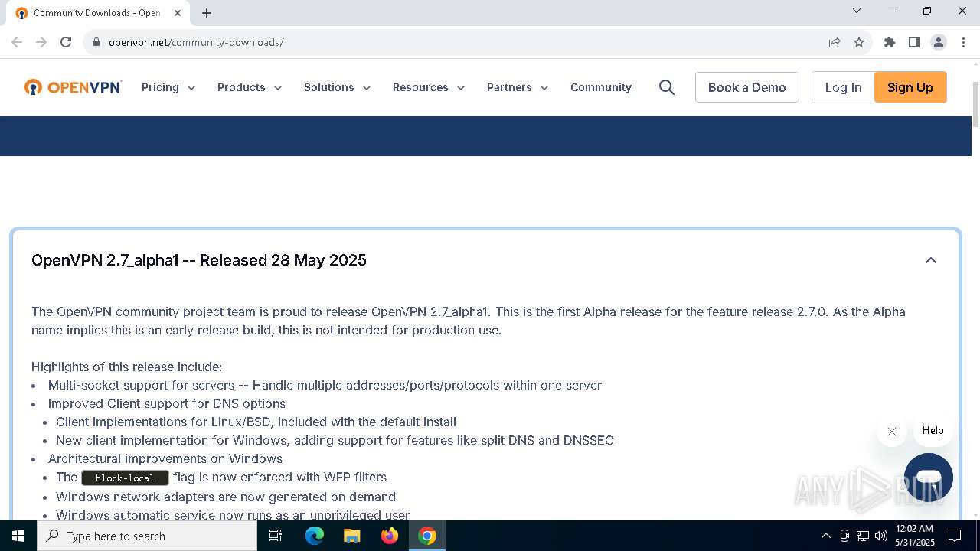This screenshot has width=980, height=551.
Task: Click the browser forward arrow
Action: point(41,42)
